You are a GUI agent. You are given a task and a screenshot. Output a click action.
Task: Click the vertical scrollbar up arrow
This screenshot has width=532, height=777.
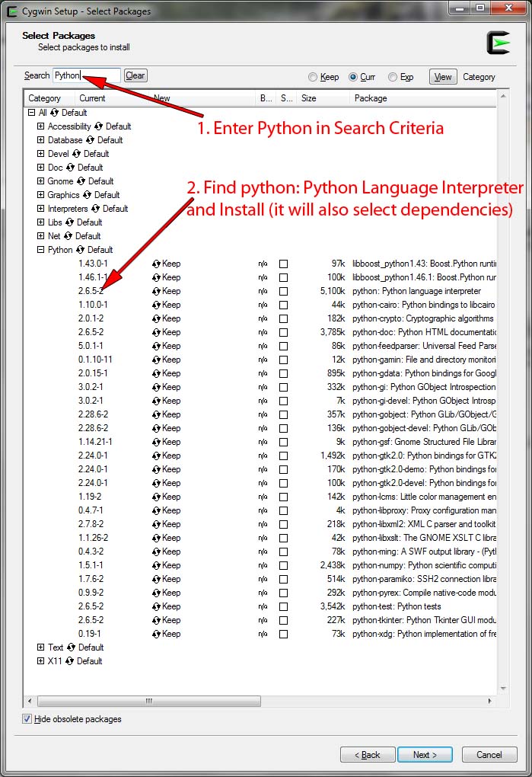(x=503, y=96)
